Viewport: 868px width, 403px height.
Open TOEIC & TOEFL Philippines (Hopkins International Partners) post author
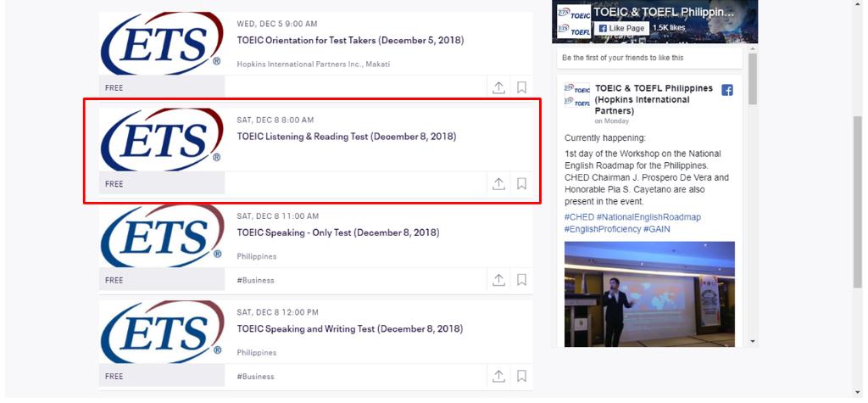click(x=654, y=100)
